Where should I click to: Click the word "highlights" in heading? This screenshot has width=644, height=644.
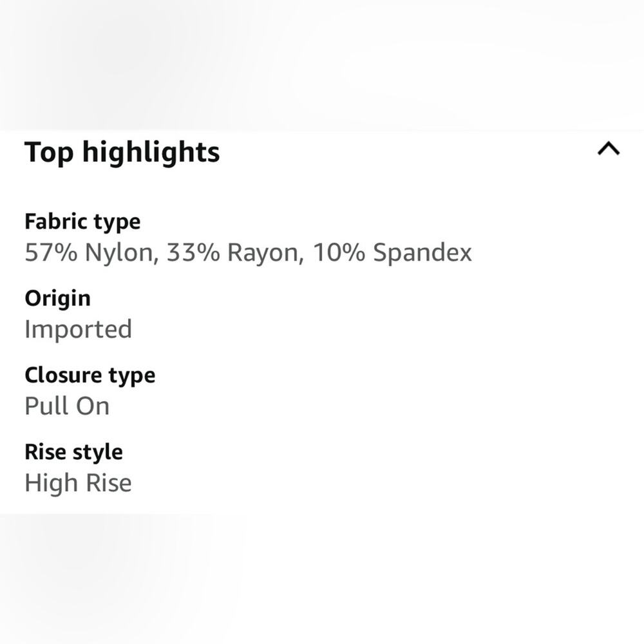click(151, 153)
